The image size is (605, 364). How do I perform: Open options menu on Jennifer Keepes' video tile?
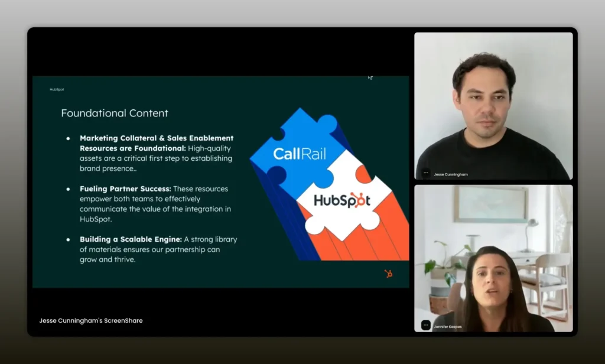pos(425,325)
